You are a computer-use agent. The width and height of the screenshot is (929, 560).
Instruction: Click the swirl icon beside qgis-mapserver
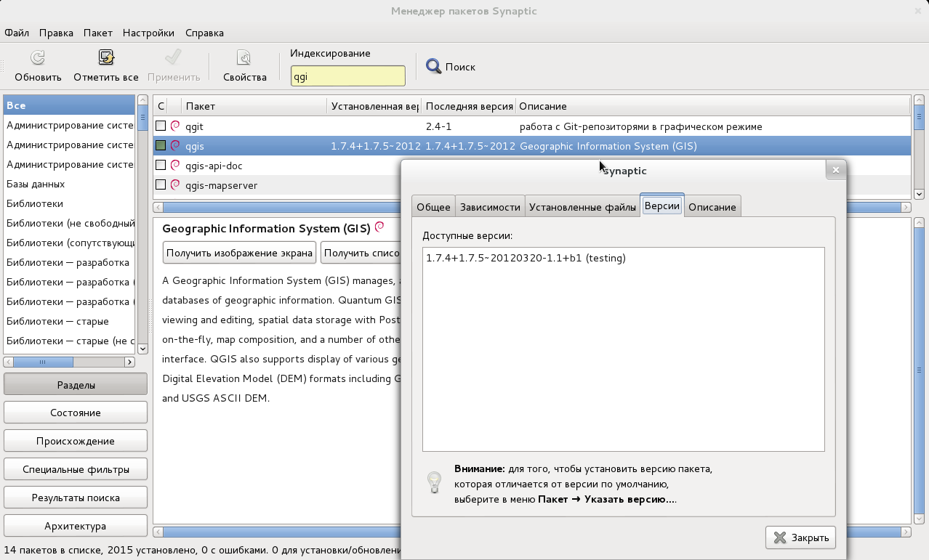[x=174, y=185]
